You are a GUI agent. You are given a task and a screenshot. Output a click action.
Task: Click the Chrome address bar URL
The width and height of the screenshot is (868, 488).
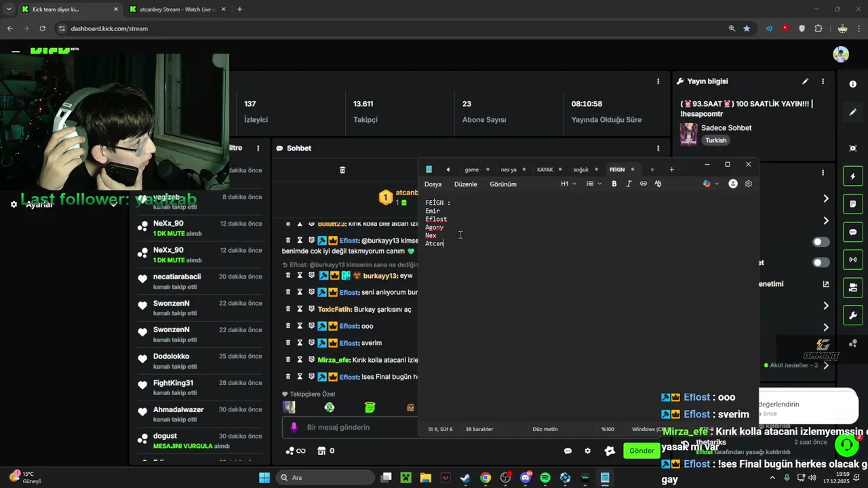[109, 28]
